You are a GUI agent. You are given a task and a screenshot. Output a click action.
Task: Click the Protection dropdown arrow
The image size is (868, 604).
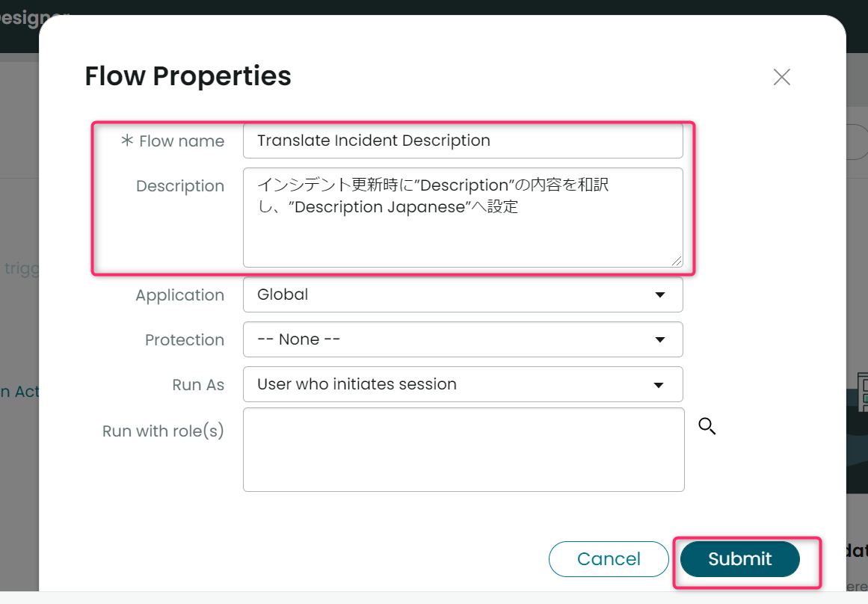pos(660,339)
